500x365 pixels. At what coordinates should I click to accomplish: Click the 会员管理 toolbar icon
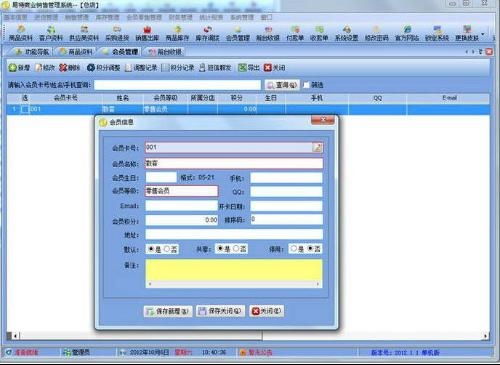[238, 33]
